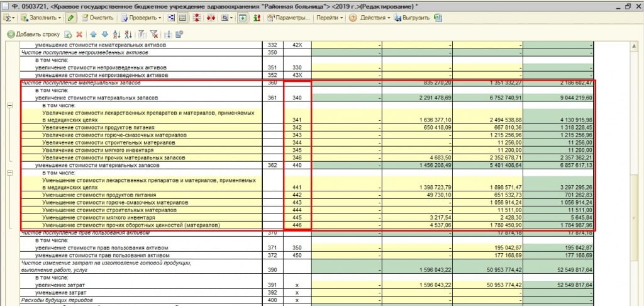Click the pencil edit icon in toolbar
The height and width of the screenshot is (306, 644).
click(x=71, y=18)
